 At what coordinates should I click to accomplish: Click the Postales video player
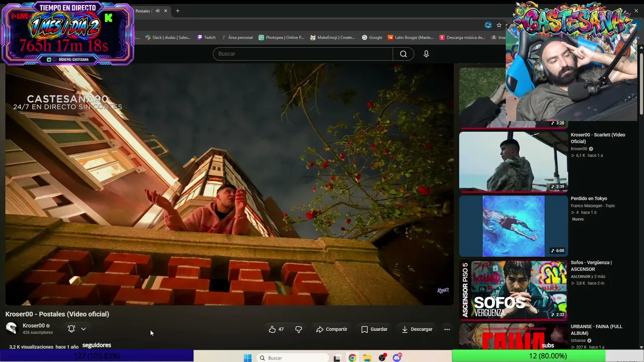[x=229, y=184]
